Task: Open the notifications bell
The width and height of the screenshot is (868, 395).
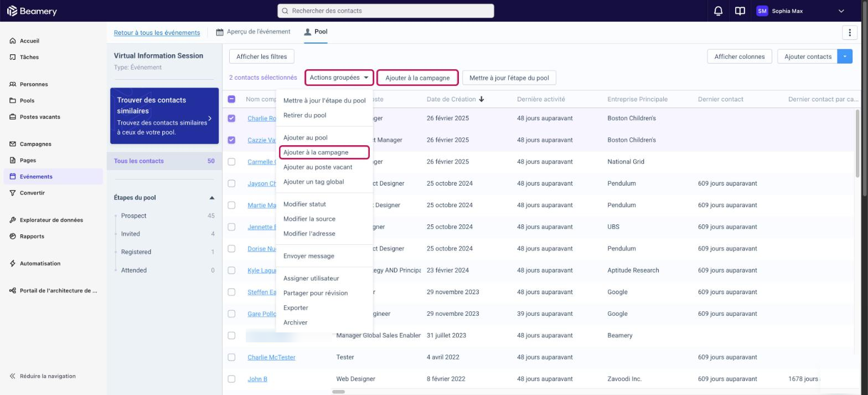Action: coord(719,11)
